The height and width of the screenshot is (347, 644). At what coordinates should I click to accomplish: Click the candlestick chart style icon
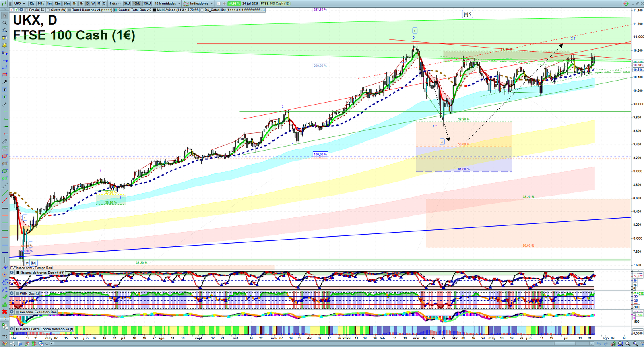tap(4, 3)
